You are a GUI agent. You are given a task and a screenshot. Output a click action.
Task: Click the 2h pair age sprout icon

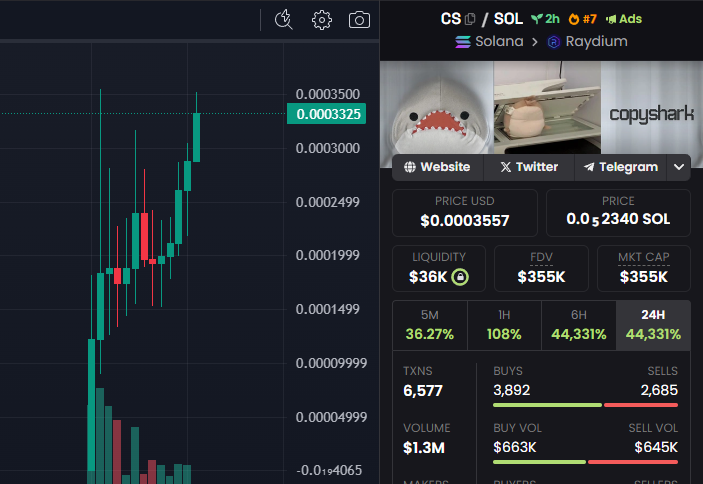(537, 19)
